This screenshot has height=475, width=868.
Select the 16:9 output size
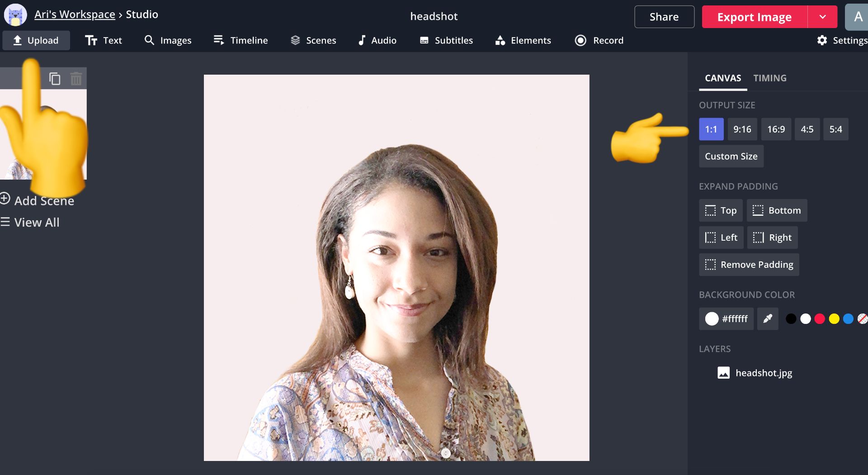tap(776, 129)
